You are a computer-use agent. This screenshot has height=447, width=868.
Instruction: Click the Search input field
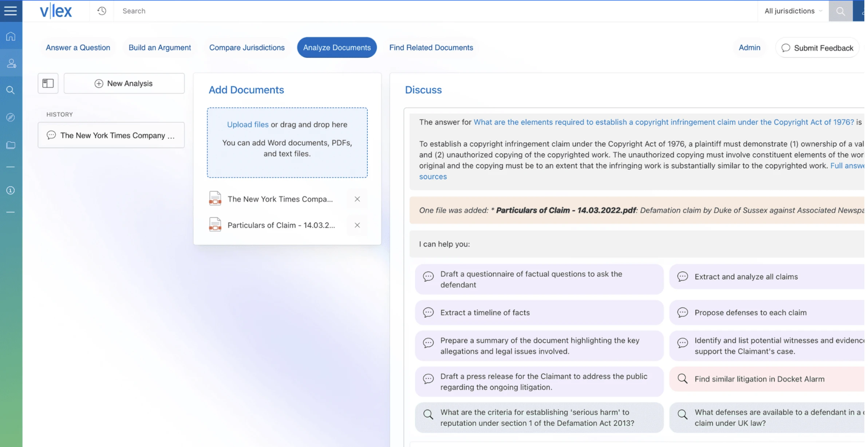coord(435,11)
